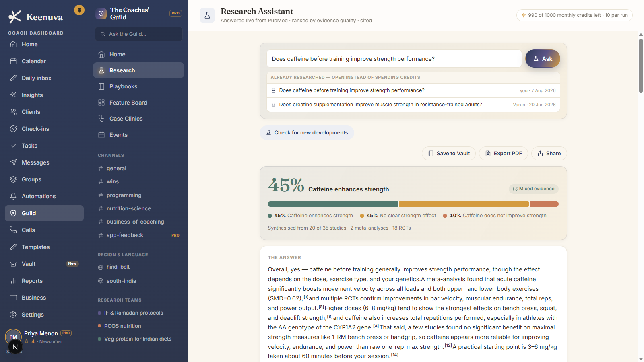Click the Research Assistant flask header icon
This screenshot has width=644, height=362.
coord(207,15)
